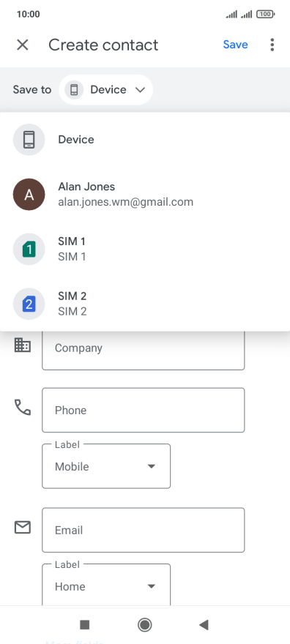Focus the Phone input field
290x644 pixels.
pos(144,410)
